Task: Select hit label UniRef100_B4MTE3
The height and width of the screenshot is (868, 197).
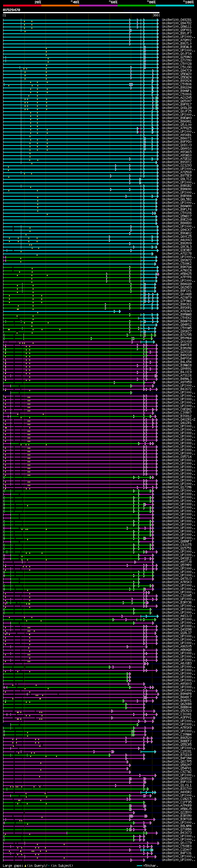Action: [176, 345]
